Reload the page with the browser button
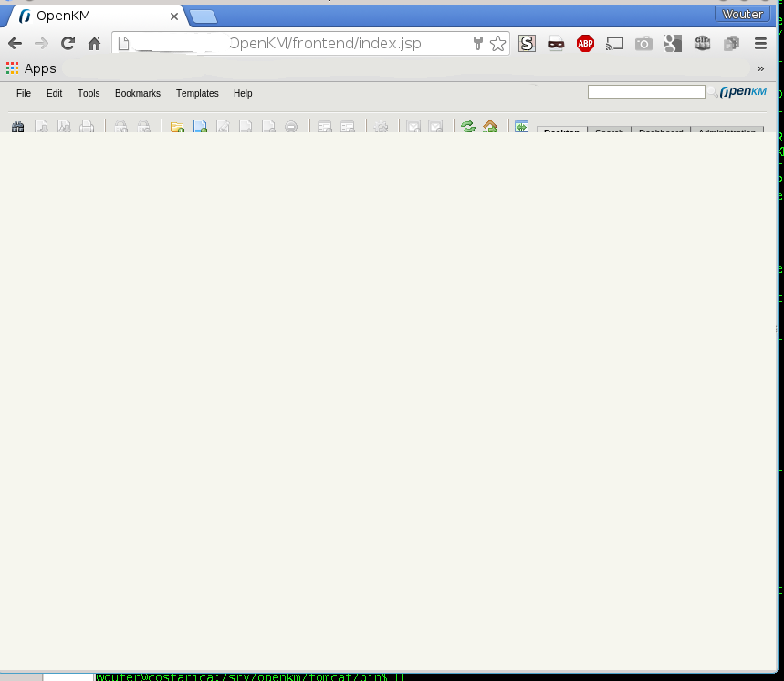784x681 pixels. pos(68,43)
